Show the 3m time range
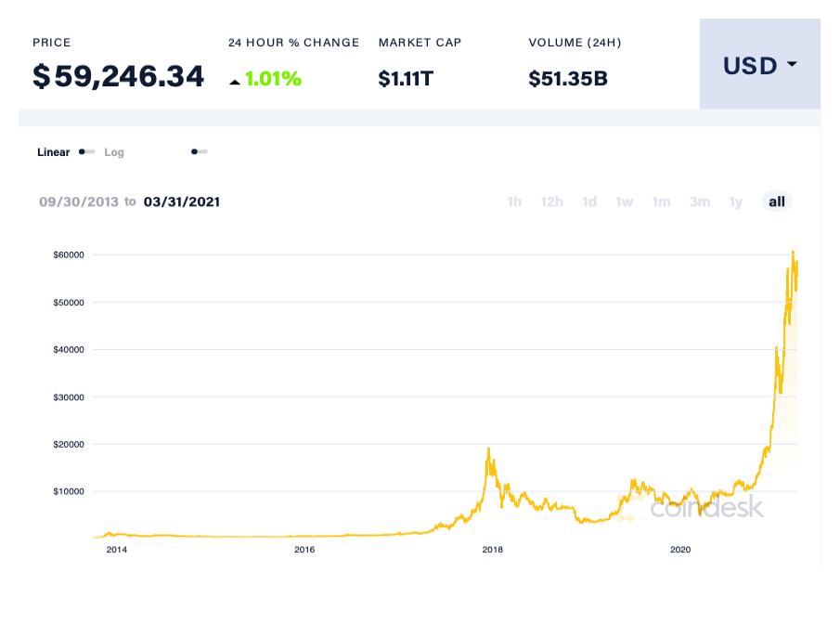This screenshot has width=840, height=624. (700, 201)
